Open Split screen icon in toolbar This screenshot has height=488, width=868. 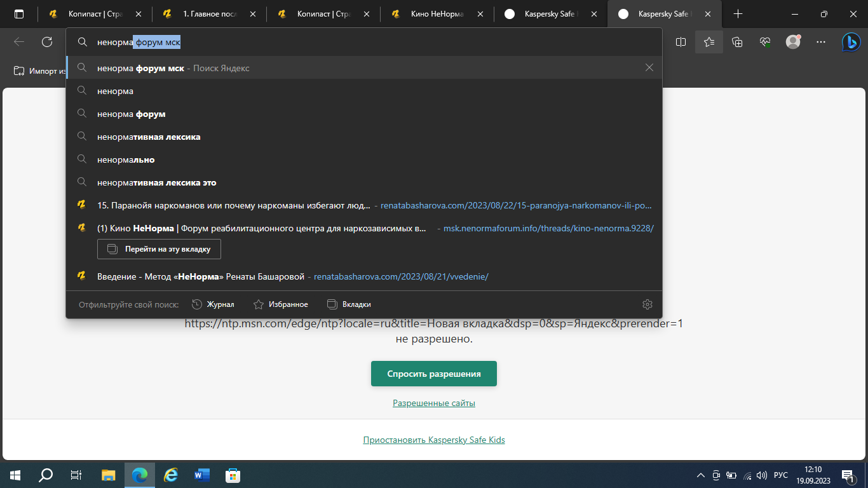tap(681, 42)
